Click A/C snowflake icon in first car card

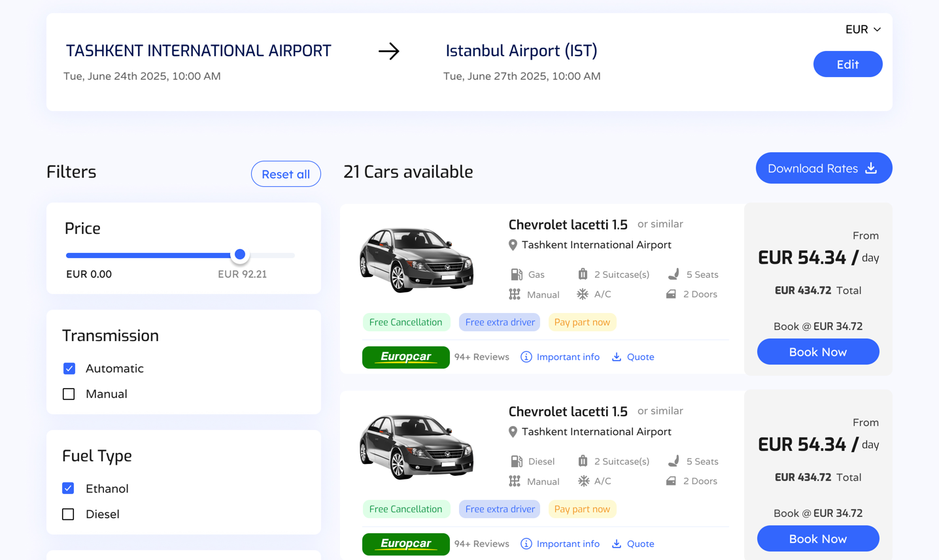point(583,294)
